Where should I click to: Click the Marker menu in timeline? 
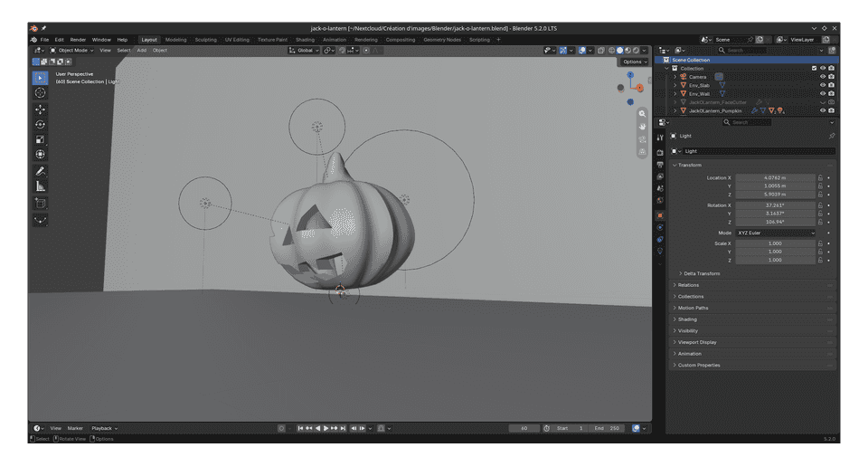coord(75,428)
